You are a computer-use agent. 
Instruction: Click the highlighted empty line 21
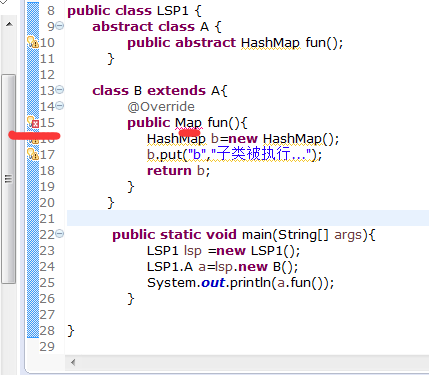248,218
